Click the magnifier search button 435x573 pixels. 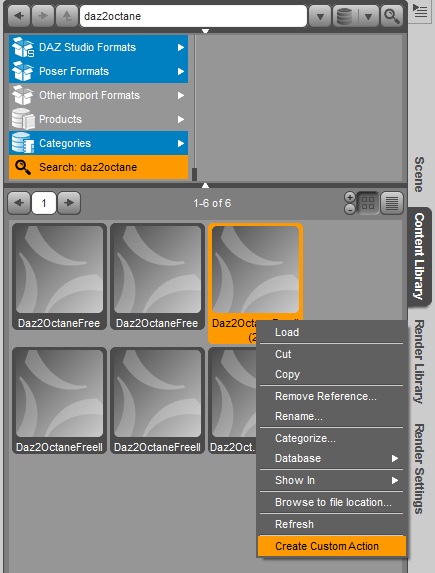coord(392,16)
